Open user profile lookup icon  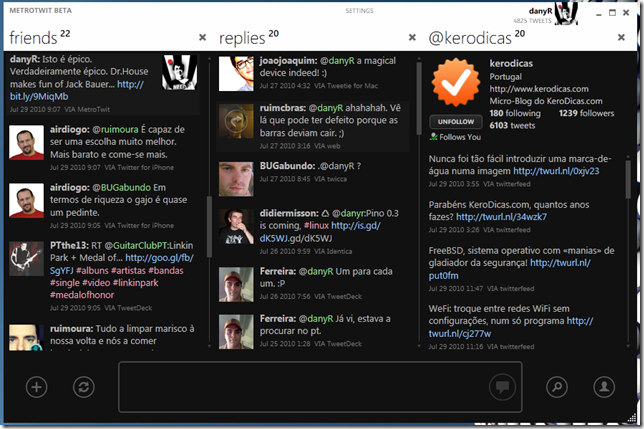(x=604, y=387)
